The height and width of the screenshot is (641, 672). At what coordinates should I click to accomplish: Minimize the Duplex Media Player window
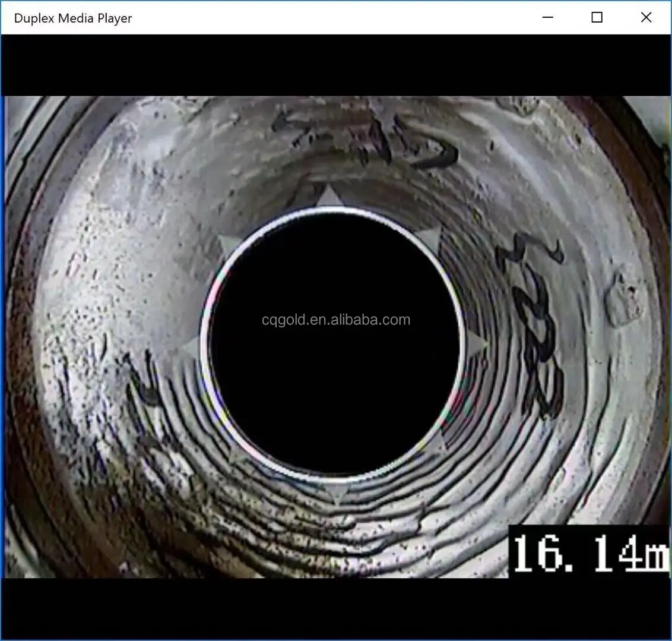(547, 17)
